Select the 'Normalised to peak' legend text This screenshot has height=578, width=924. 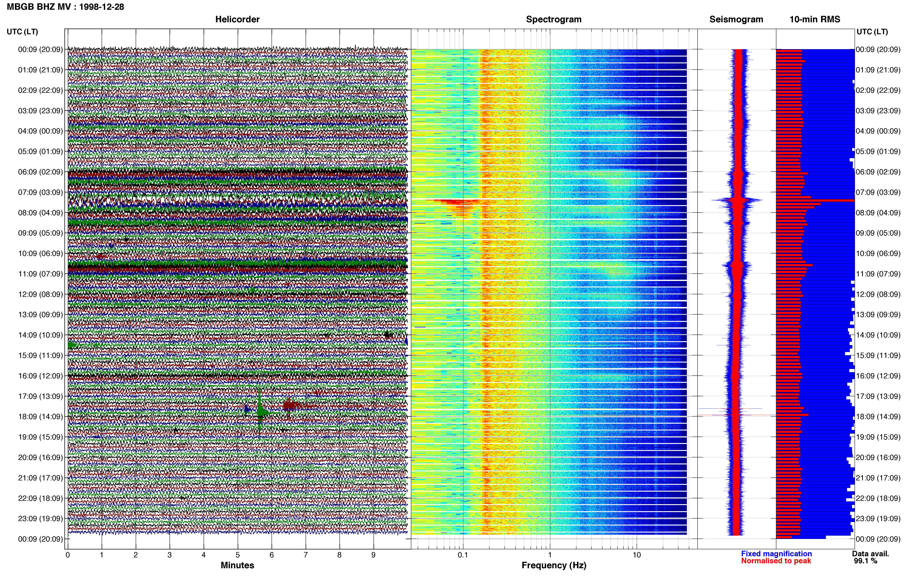click(776, 561)
